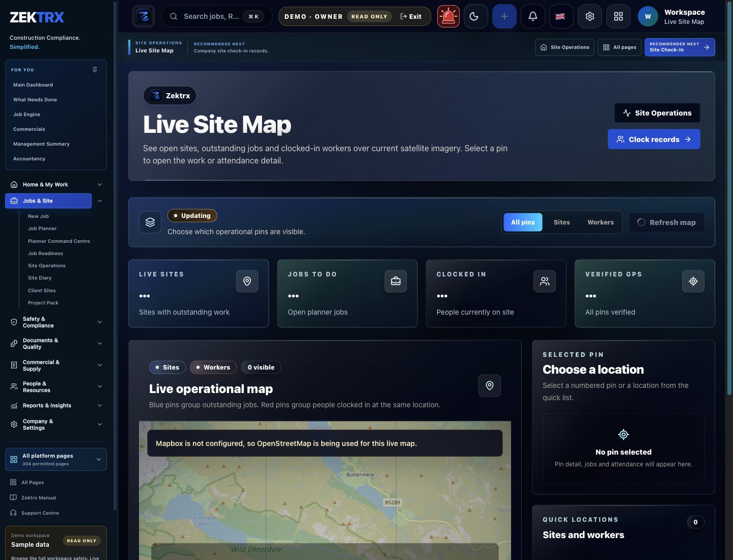Image resolution: width=733 pixels, height=560 pixels.
Task: Click the workspace avatar W
Action: pyautogui.click(x=647, y=16)
